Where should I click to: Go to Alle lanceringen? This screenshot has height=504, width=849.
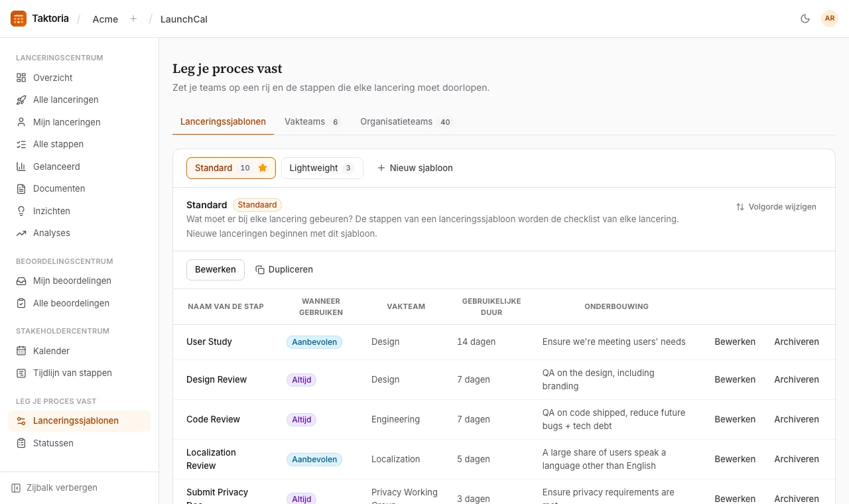[80, 99]
